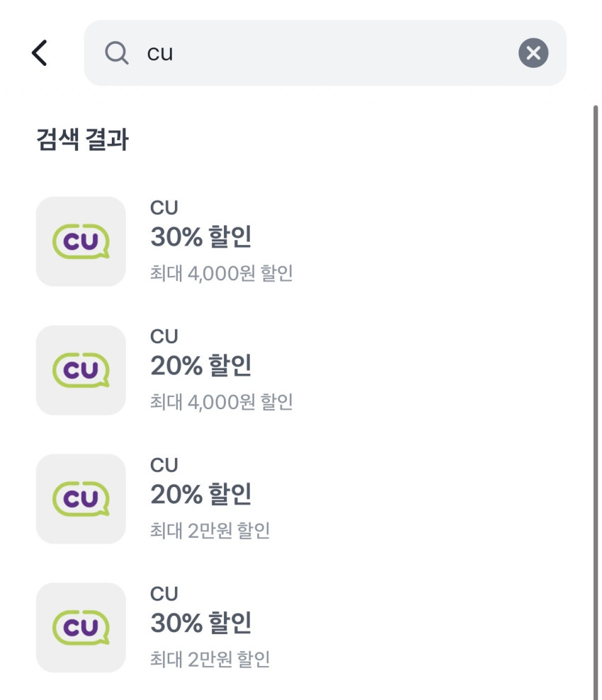Tap the CU logo for 30% off, max 2만원
The width and height of the screenshot is (602, 700).
(81, 628)
